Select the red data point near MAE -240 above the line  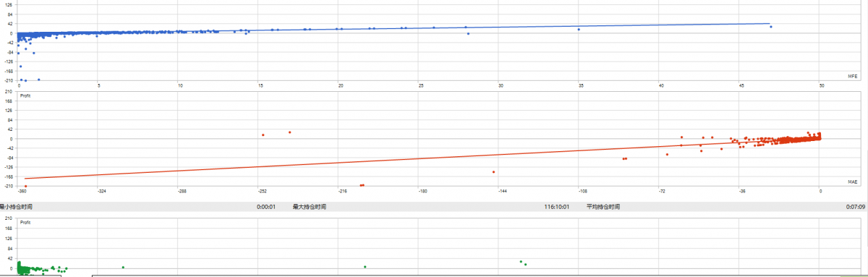coord(289,132)
